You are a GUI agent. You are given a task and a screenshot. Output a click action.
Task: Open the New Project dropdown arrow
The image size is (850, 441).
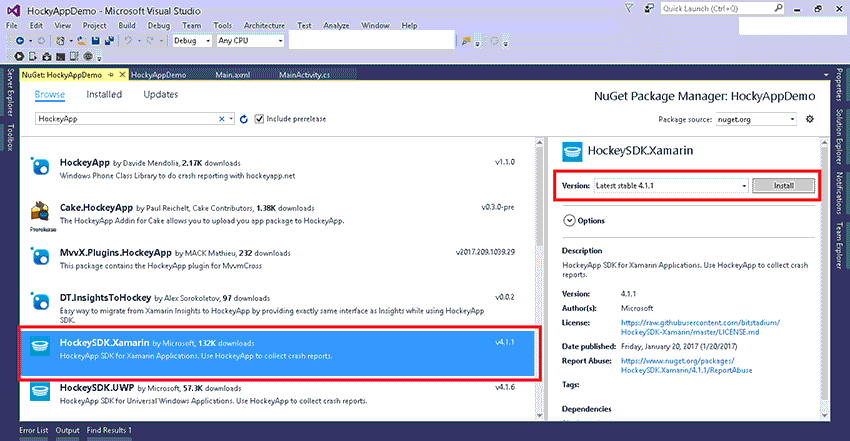tap(70, 41)
